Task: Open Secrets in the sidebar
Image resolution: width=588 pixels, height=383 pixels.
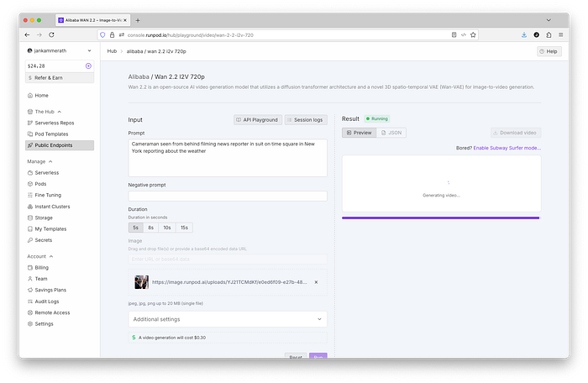Action: [43, 240]
